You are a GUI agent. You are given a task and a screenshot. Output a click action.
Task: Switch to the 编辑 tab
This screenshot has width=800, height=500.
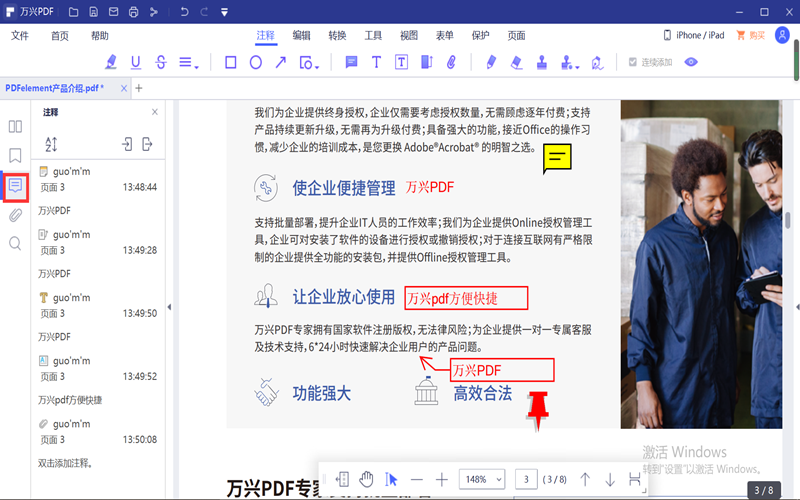(301, 35)
